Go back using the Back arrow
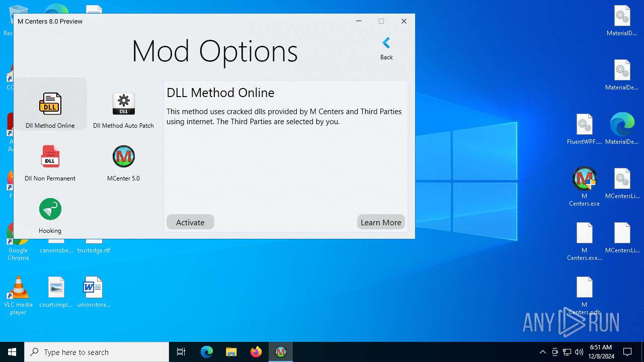Screen dimensions: 644x362 pos(386,48)
